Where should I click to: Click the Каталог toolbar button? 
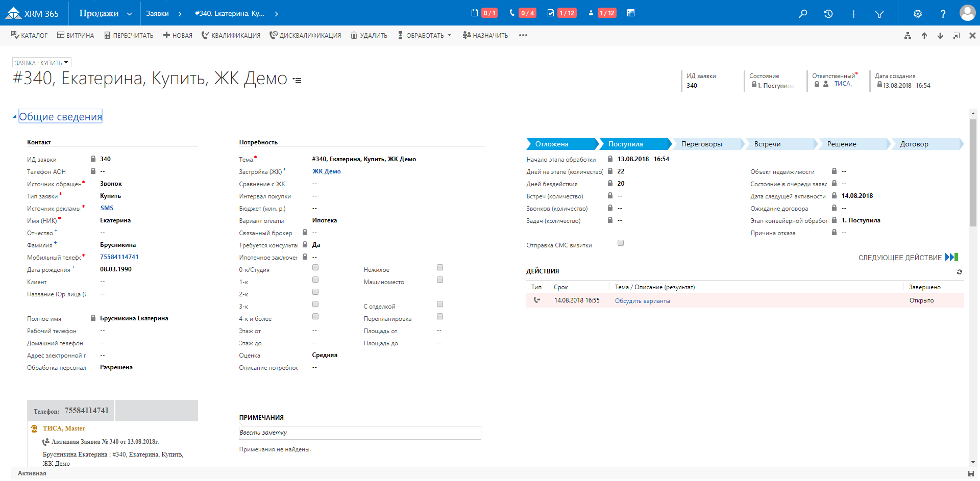pyautogui.click(x=29, y=35)
